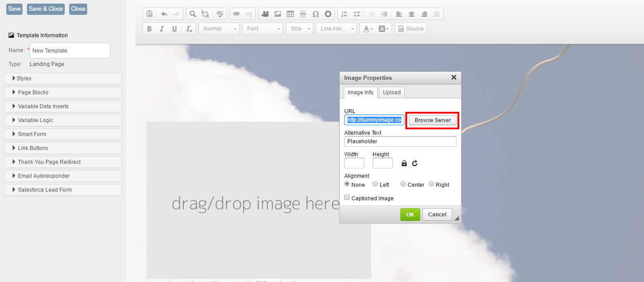Expand the Styles section
This screenshot has height=282, width=644.
[x=63, y=79]
